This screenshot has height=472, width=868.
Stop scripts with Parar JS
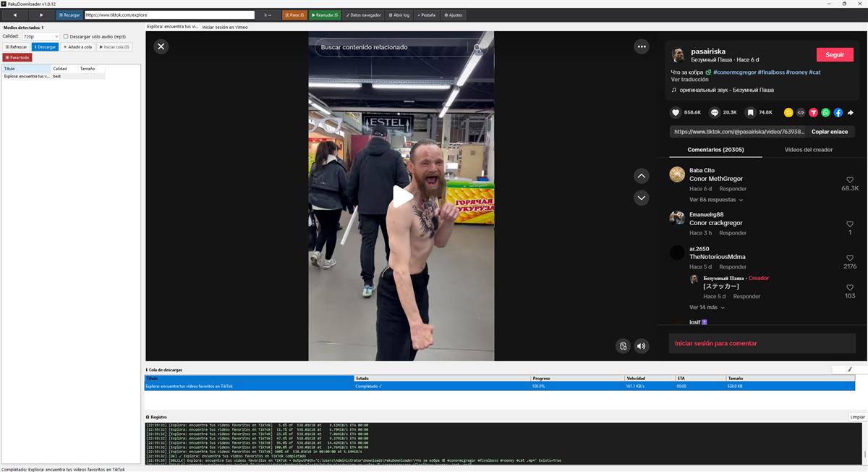295,14
